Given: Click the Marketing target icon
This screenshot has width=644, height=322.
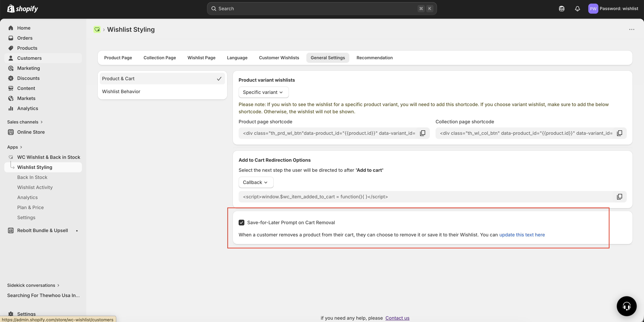Looking at the screenshot, I should 11,68.
